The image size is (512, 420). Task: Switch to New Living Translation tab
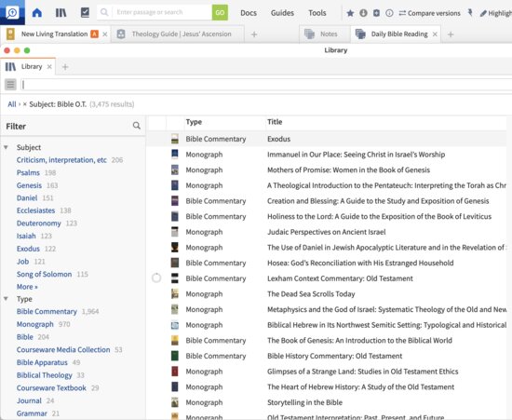(54, 34)
